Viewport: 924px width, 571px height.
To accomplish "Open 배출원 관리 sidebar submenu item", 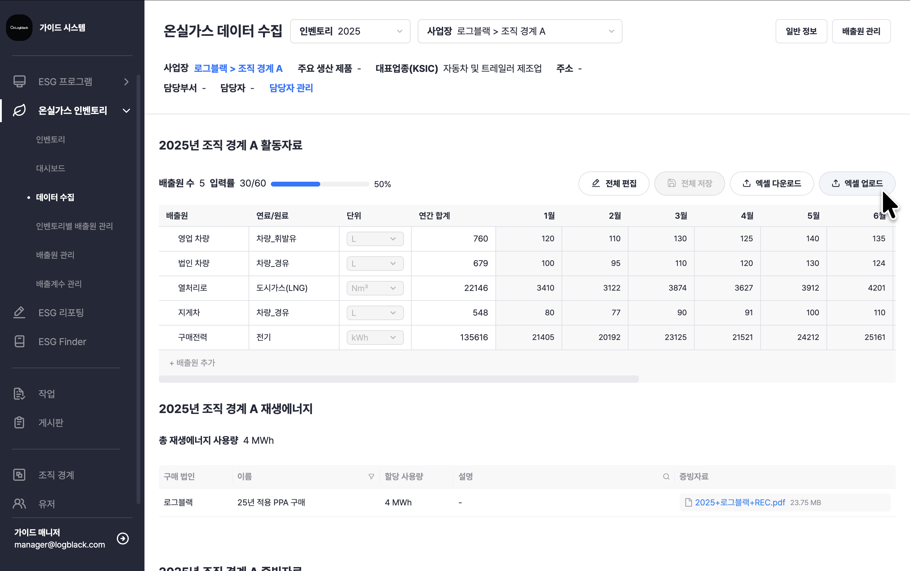I will point(55,255).
